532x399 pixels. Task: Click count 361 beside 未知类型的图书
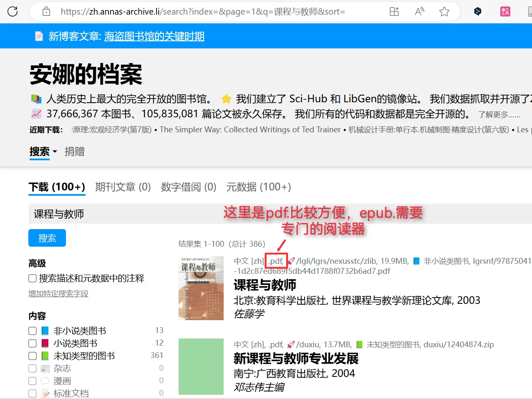pos(157,355)
